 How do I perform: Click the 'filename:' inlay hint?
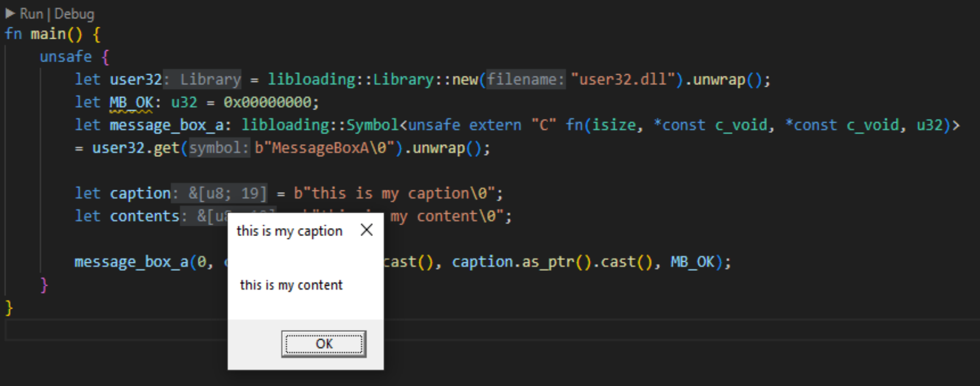click(525, 79)
